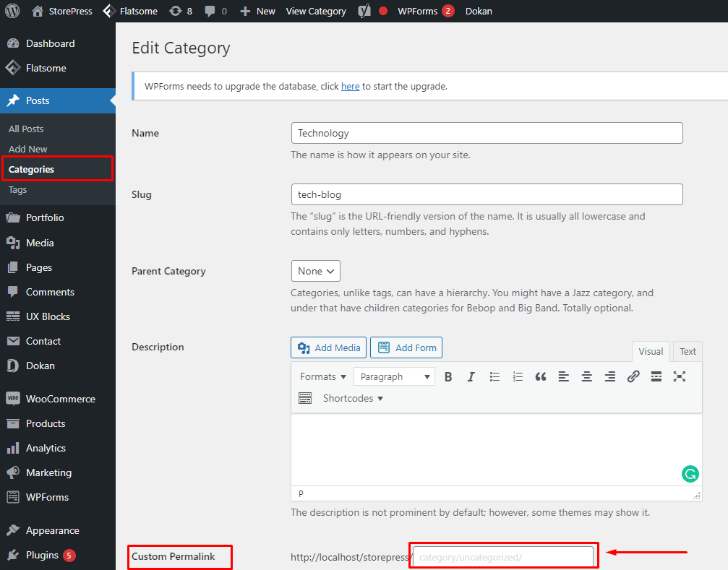
Task: Click View Category in admin bar
Action: 316,11
